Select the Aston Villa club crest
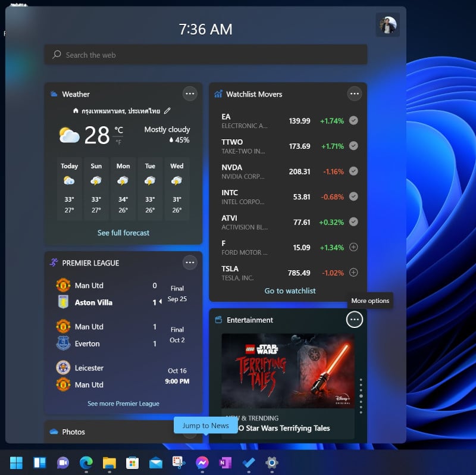 (63, 302)
